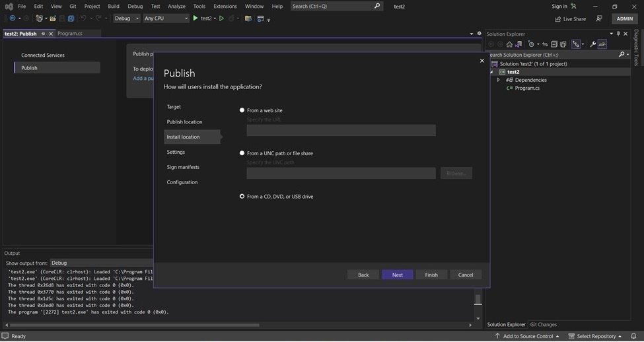644x342 pixels.
Task: Click the Navigate Backward arrow in main toolbar
Action: 12,18
